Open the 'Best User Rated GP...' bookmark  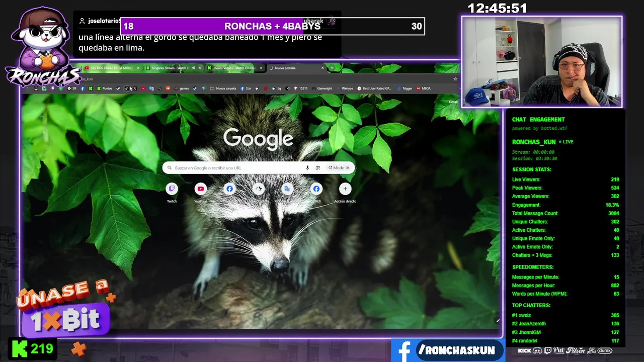coord(375,88)
